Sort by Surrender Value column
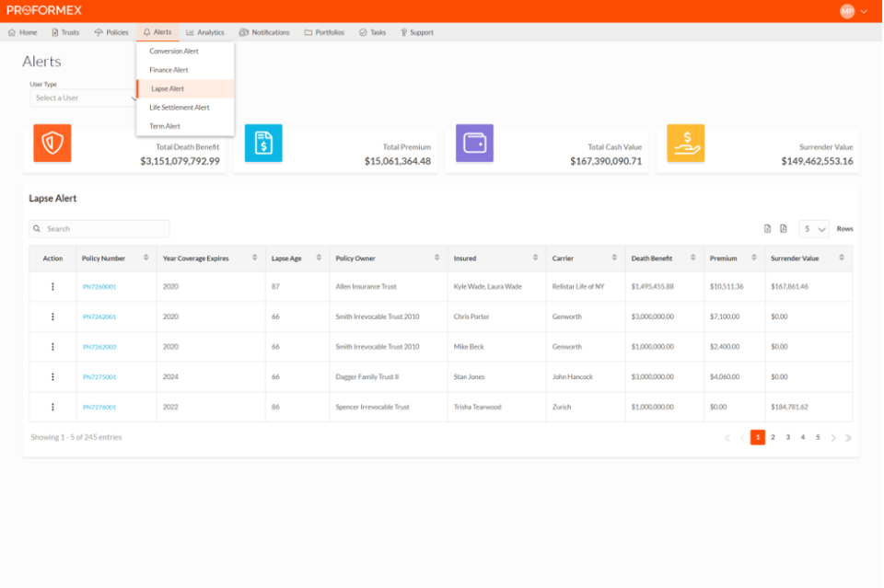 click(842, 258)
